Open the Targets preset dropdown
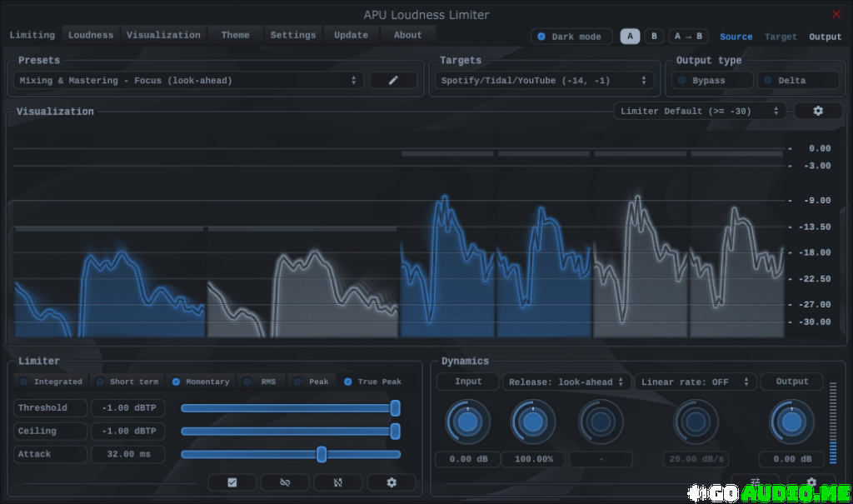The image size is (853, 504). coord(544,80)
